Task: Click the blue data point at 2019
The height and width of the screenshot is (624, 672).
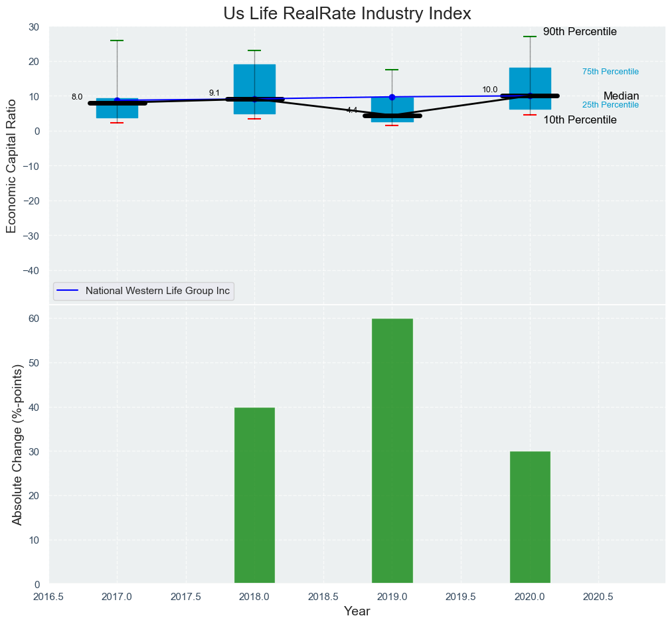Action: 392,97
